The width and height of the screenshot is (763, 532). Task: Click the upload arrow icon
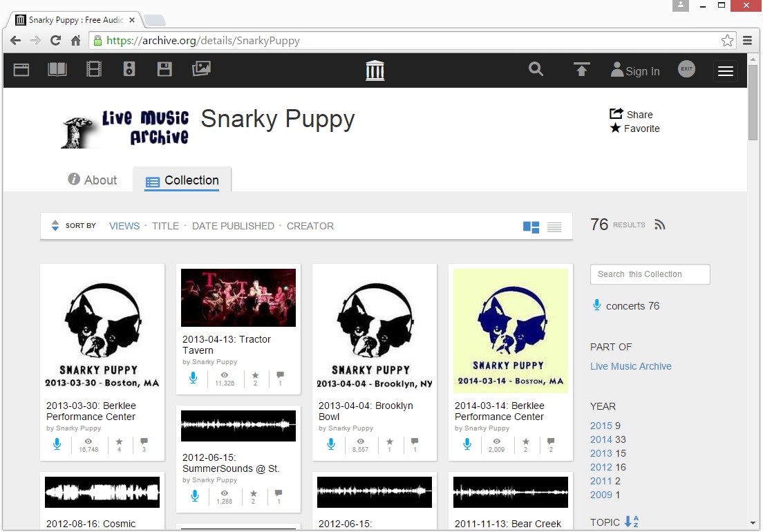point(581,70)
